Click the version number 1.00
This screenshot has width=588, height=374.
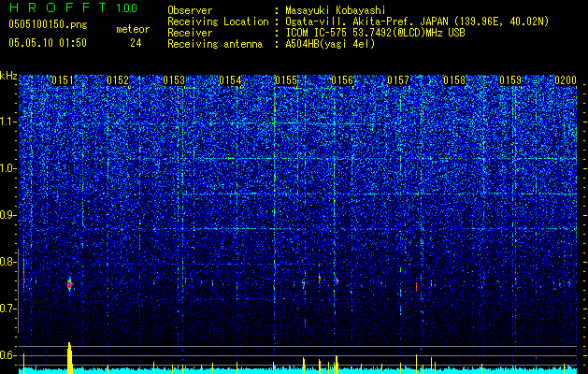coord(126,7)
